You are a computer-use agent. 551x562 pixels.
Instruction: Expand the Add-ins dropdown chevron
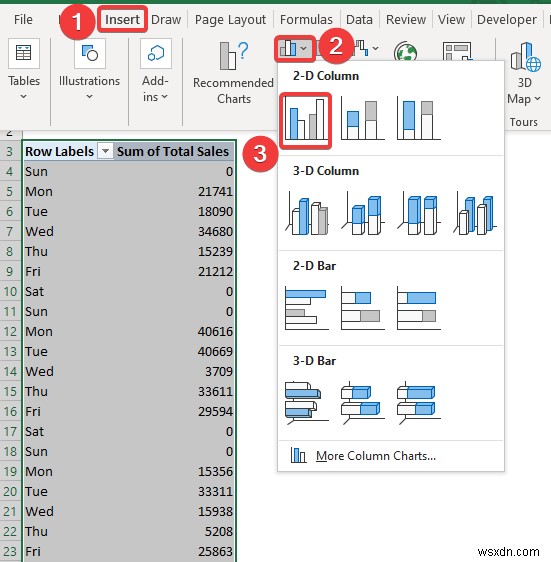point(164,97)
